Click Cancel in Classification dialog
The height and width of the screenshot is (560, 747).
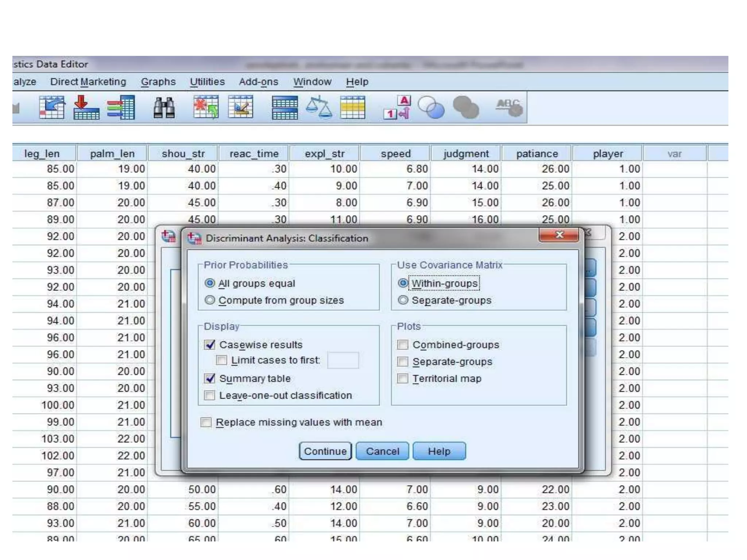[382, 451]
